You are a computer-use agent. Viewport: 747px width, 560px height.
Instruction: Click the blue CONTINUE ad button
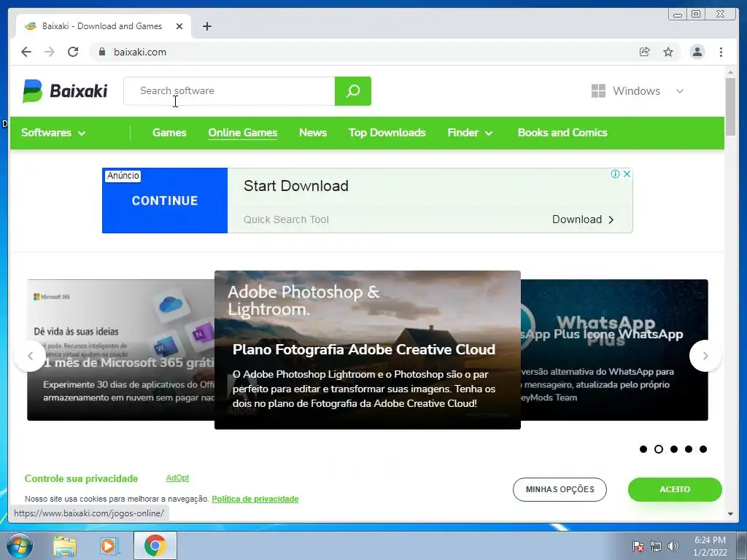pos(164,201)
